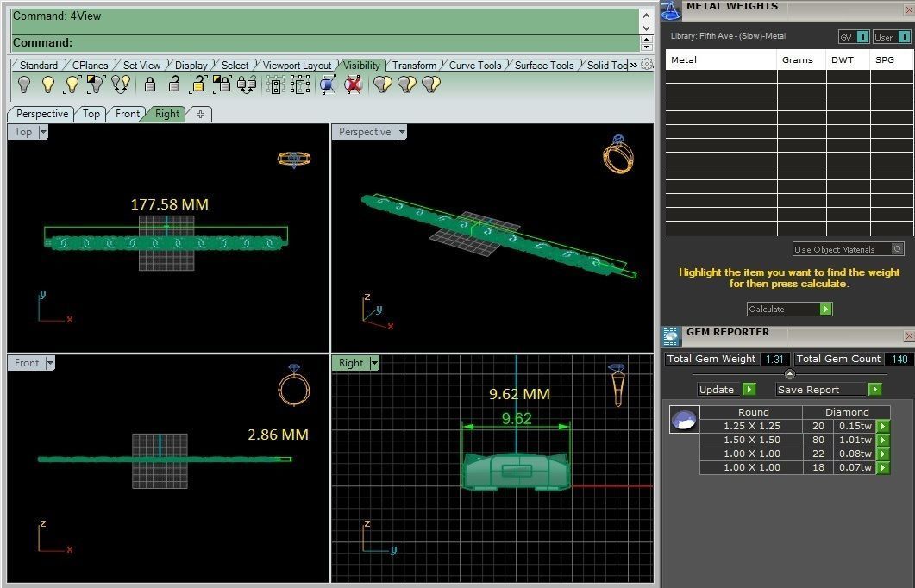
Task: Click the open padlock Unlock Objects icon
Action: point(174,84)
